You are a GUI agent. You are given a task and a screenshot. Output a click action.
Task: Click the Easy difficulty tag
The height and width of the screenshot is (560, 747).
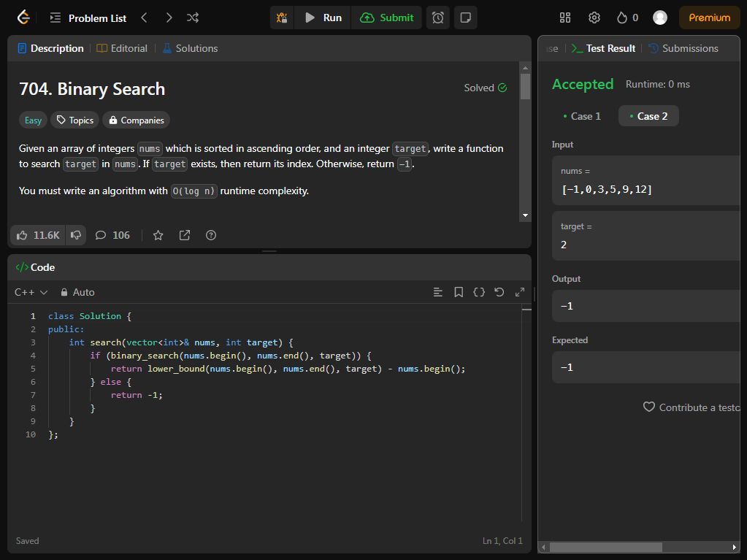33,120
